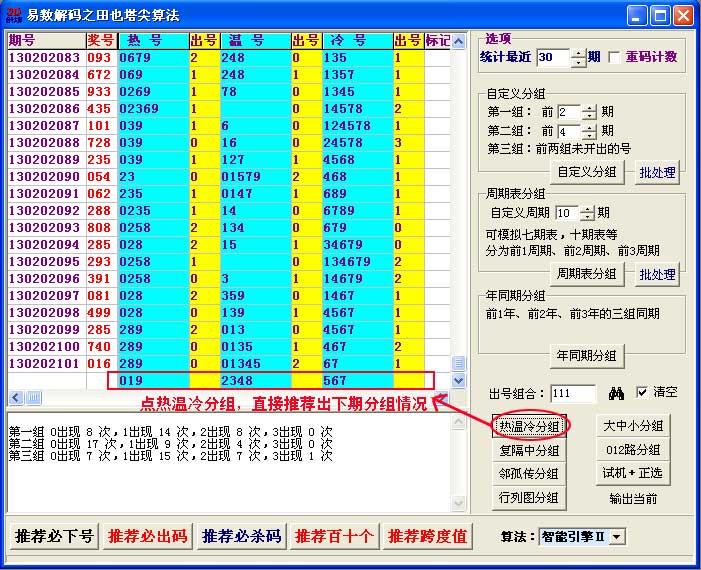701x570 pixels.
Task: Click the binoculars search icon
Action: (x=616, y=394)
